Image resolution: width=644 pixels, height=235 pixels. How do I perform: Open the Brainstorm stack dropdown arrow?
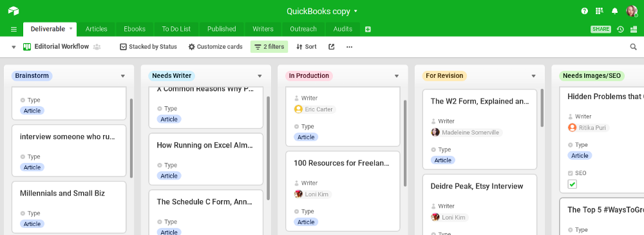[x=122, y=76]
